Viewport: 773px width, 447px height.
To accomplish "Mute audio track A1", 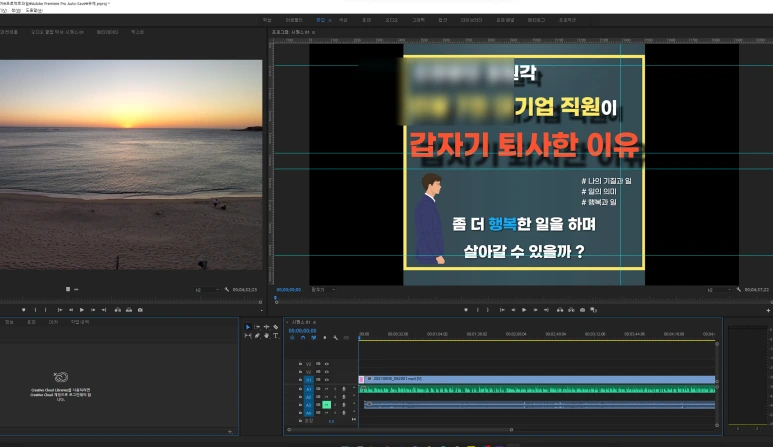I will 326,389.
